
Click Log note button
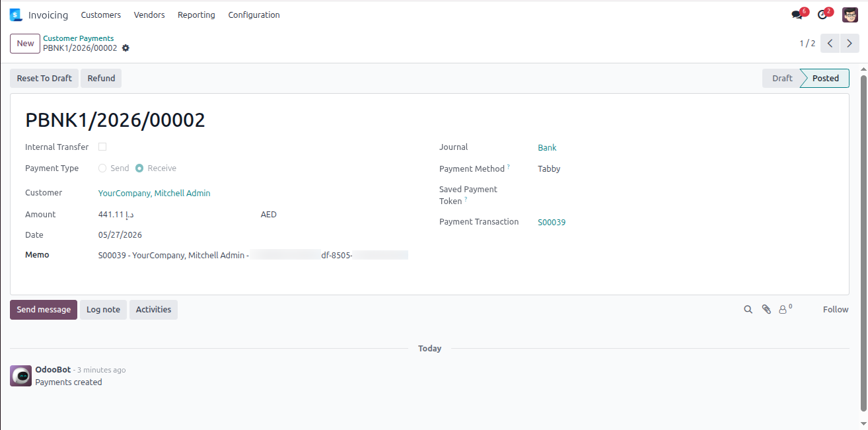coord(103,310)
